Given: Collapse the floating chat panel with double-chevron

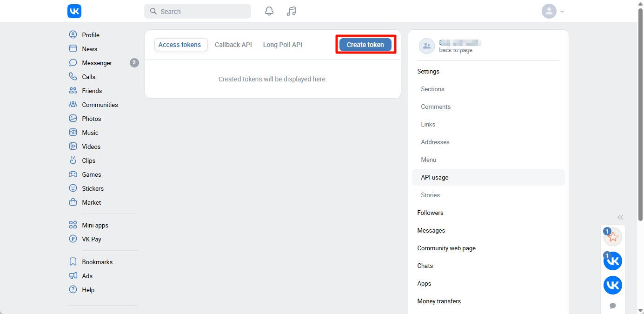Looking at the screenshot, I should pos(620,217).
